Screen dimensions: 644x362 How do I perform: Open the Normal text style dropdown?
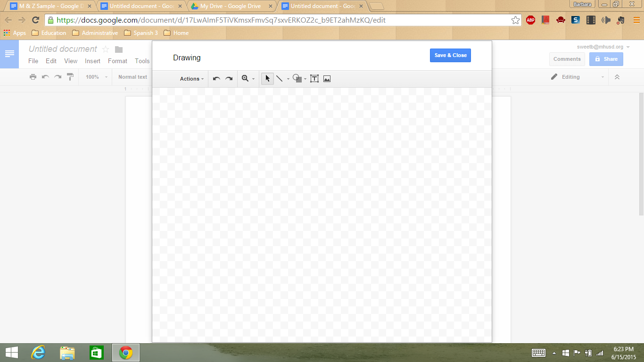point(133,77)
